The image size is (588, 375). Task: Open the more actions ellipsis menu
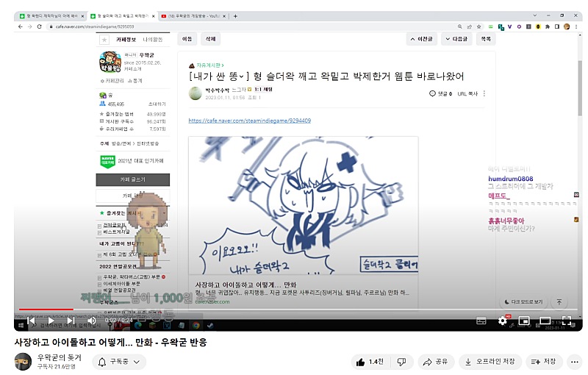tap(575, 362)
